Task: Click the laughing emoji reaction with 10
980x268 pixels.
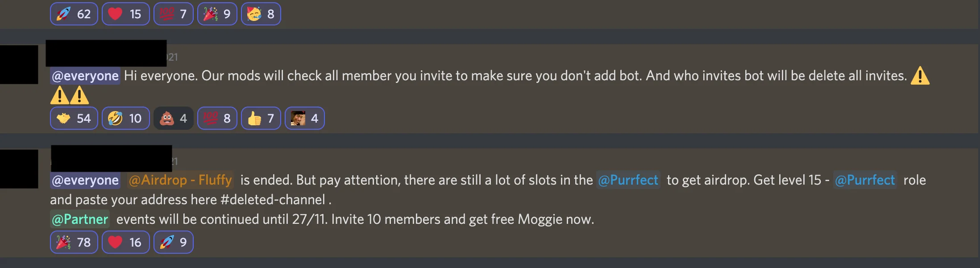Action: pos(125,118)
